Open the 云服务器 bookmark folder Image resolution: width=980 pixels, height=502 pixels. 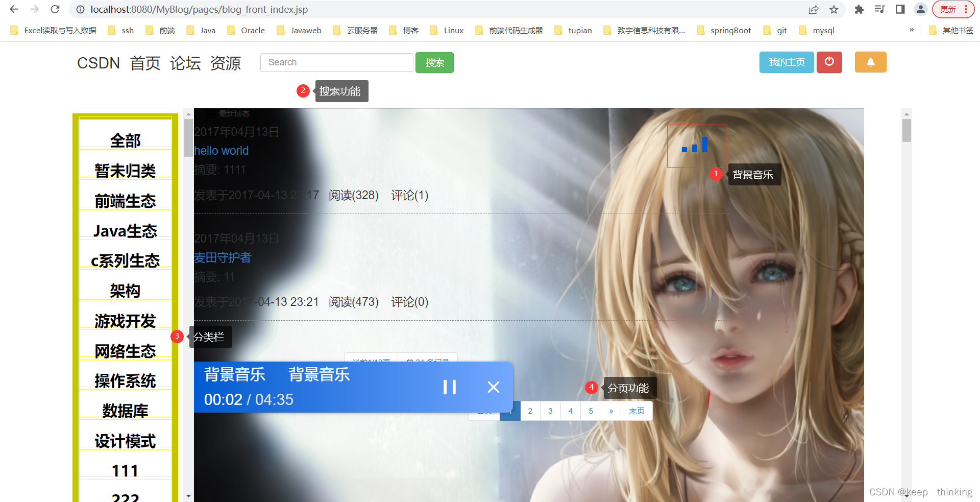pos(355,30)
